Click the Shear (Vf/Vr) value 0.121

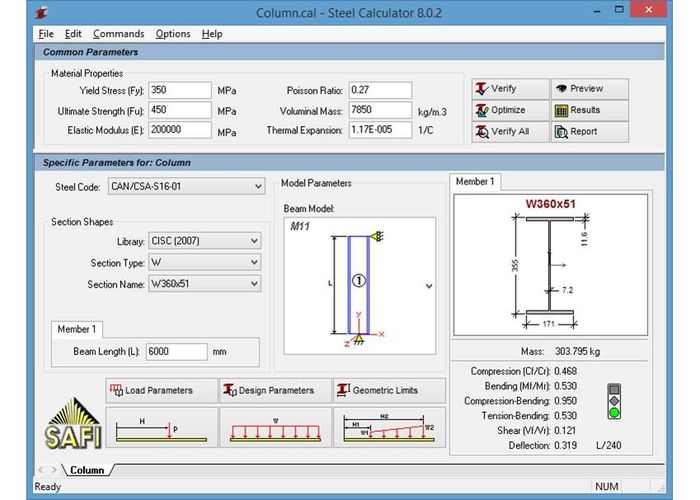click(565, 430)
